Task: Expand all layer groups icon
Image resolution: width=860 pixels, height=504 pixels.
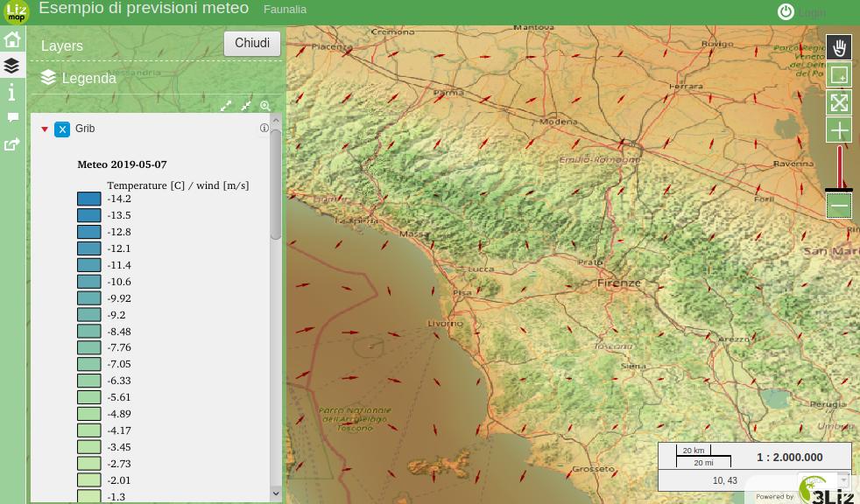Action: pyautogui.click(x=226, y=106)
